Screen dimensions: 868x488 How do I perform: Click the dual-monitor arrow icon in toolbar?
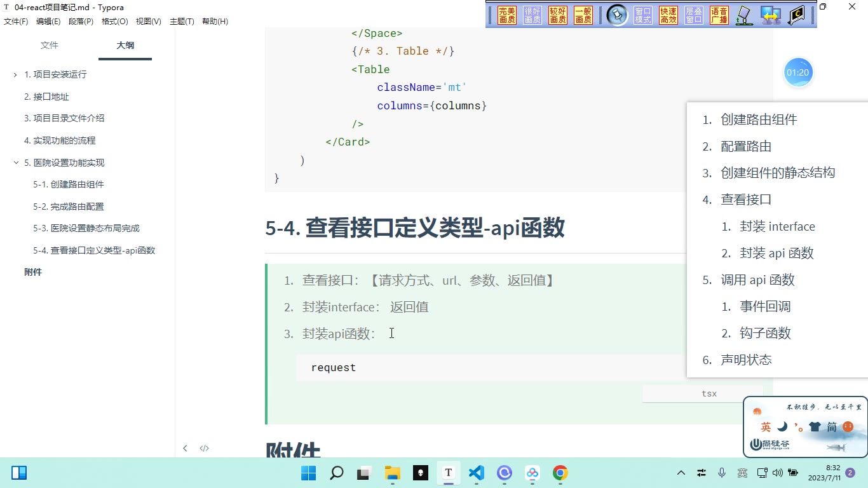click(x=771, y=15)
